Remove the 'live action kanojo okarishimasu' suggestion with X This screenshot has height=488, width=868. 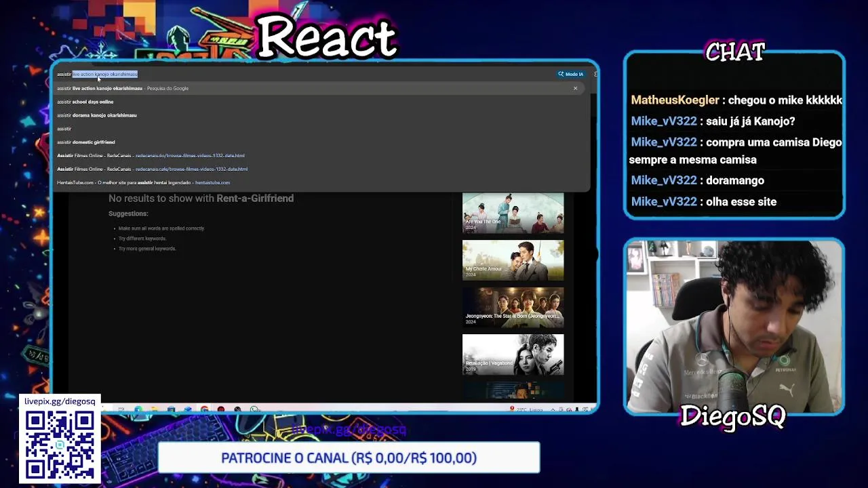pos(575,88)
